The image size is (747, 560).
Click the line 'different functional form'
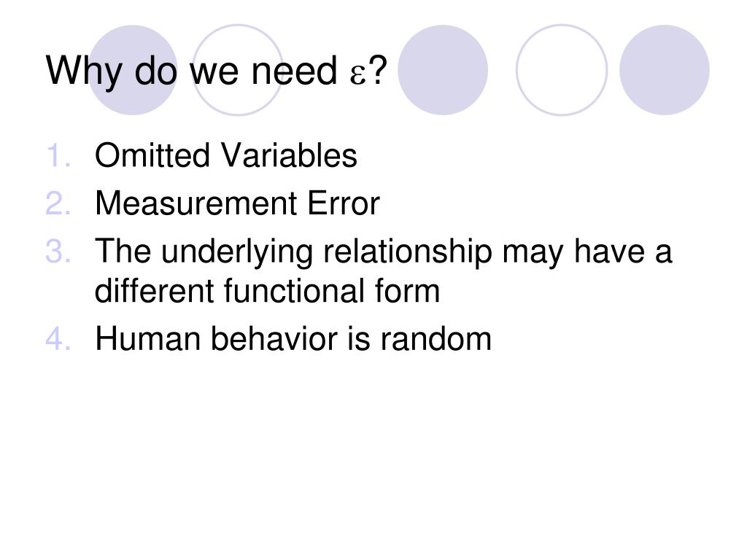[x=267, y=291]
